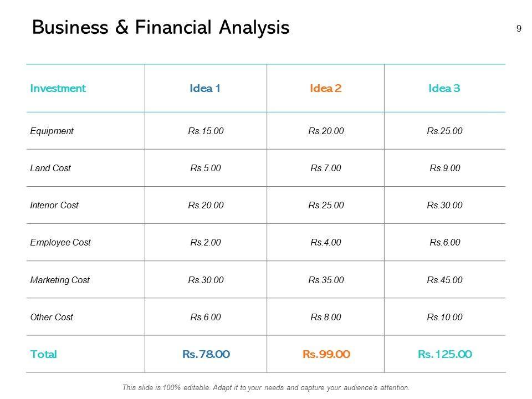Select the Idea 1 column header
Screen dimensions: 532x399
click(x=206, y=88)
